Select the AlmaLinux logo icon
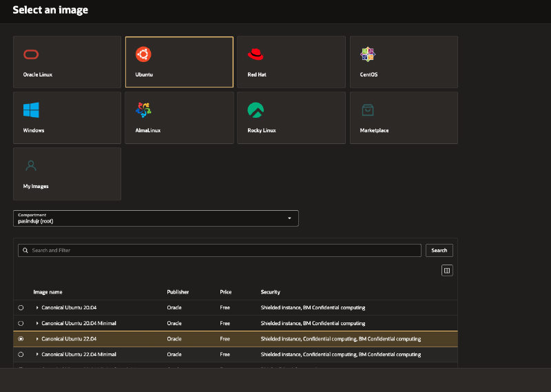This screenshot has height=392, width=551. [x=143, y=110]
